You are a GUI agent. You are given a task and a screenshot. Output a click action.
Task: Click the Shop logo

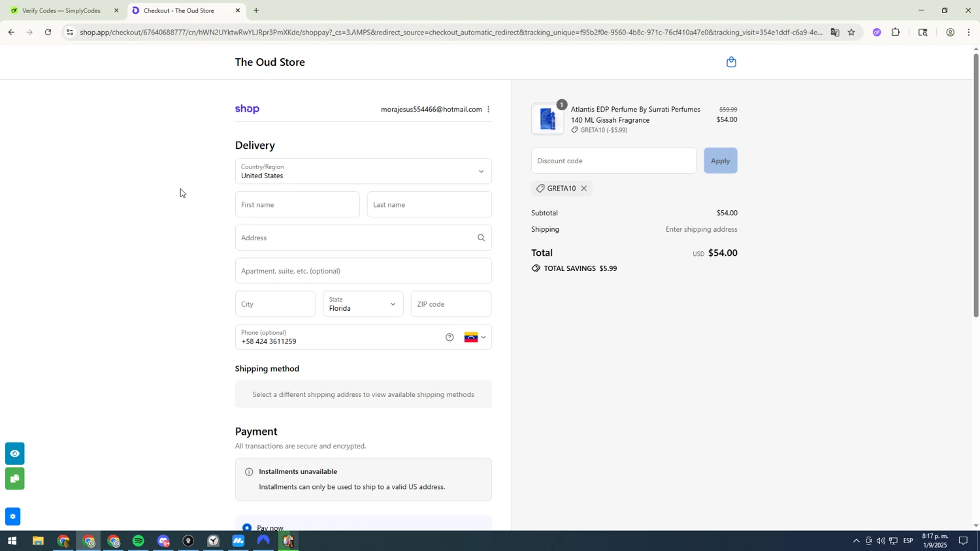click(x=247, y=109)
